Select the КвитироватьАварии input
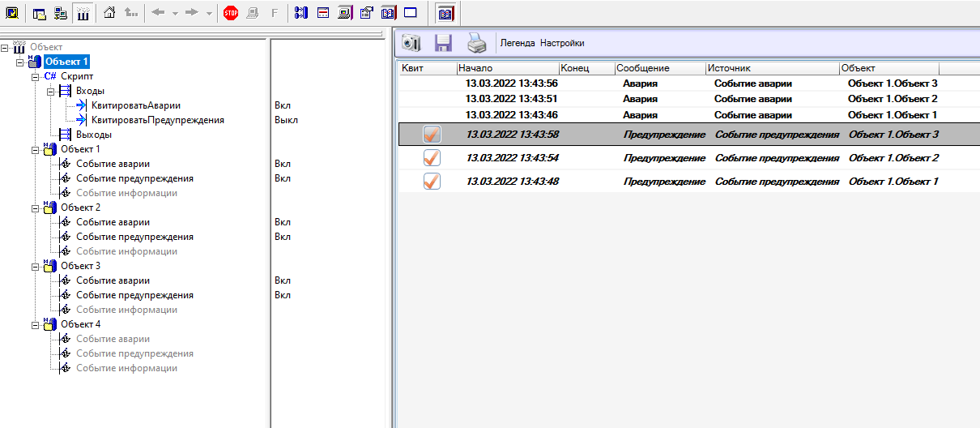Image resolution: width=980 pixels, height=428 pixels. point(136,105)
